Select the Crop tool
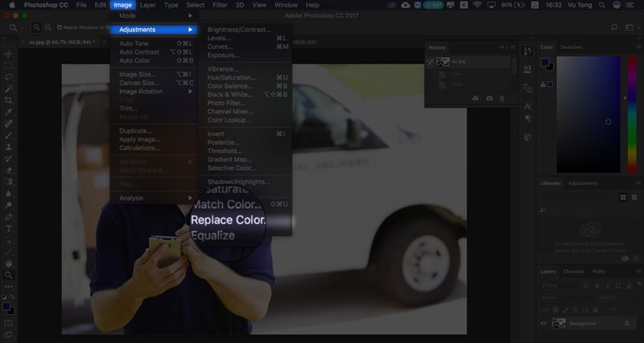The image size is (644, 343). click(x=8, y=100)
